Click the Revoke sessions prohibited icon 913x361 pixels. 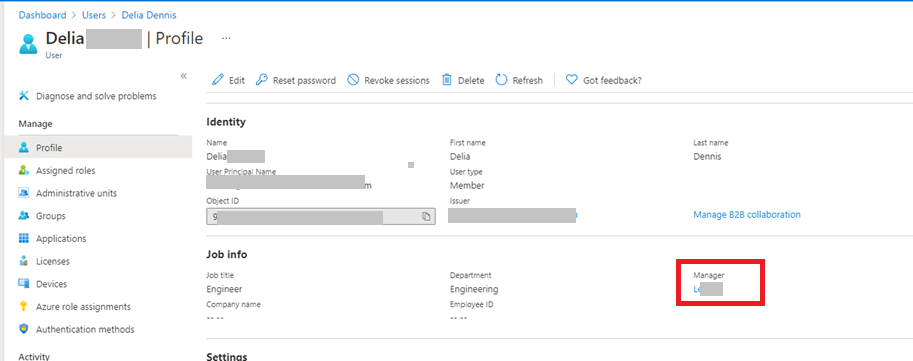(353, 80)
